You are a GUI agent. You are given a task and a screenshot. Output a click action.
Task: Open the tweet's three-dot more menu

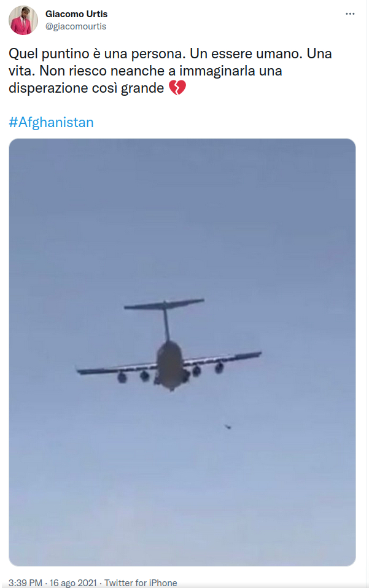click(350, 14)
